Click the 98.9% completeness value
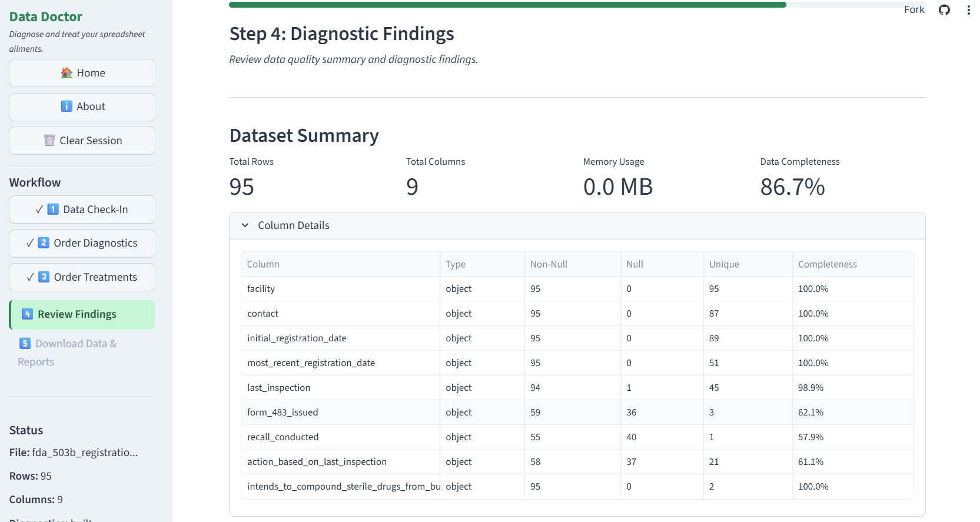 [810, 388]
